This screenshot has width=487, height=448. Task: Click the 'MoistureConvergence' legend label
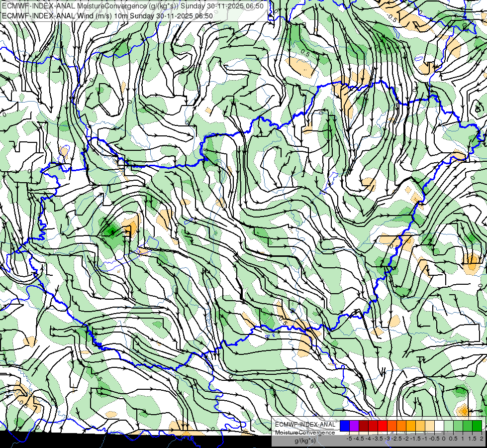click(x=305, y=433)
